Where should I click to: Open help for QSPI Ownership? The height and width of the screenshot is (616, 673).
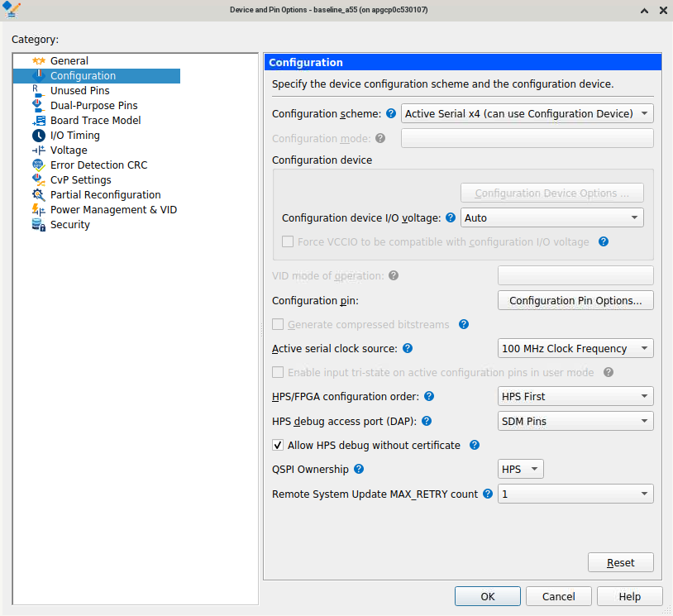(x=359, y=469)
